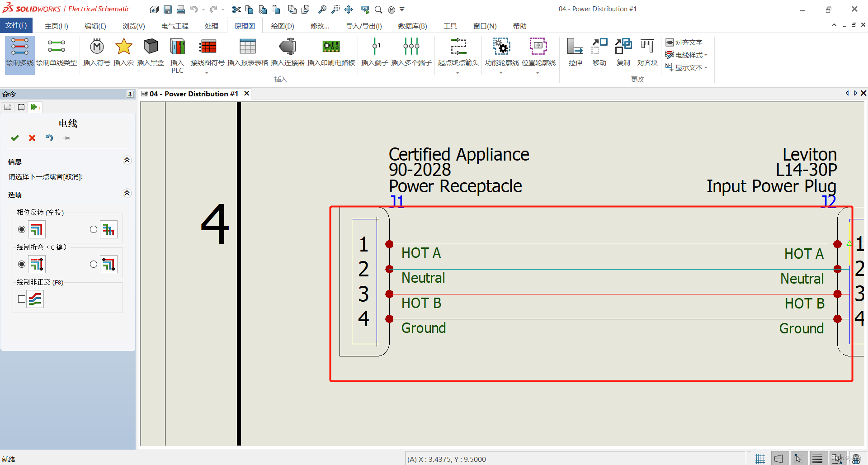Screen dimensions: 868x465
Task: Choose the Draw single wire type tool (绘制单线类型)
Action: click(57, 52)
